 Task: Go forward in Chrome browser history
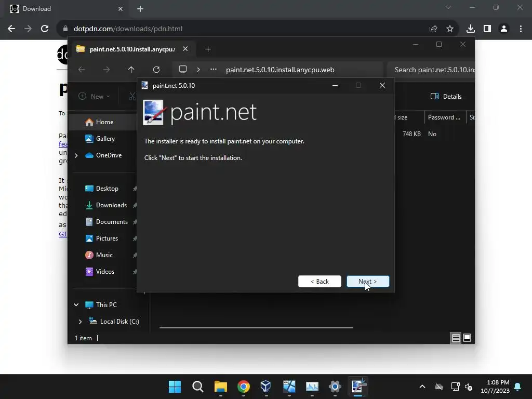[28, 29]
